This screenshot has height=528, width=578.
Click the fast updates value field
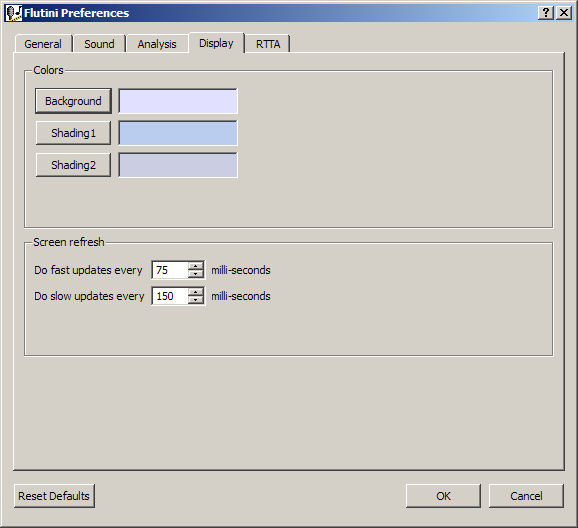[170, 270]
